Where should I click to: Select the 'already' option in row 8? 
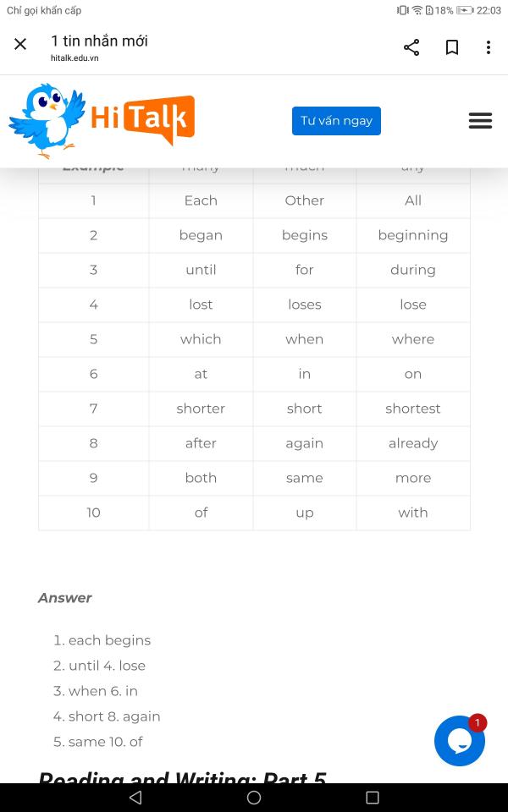click(413, 443)
